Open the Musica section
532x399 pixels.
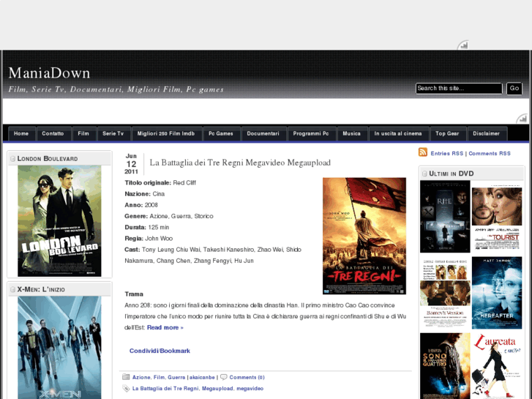click(x=352, y=133)
